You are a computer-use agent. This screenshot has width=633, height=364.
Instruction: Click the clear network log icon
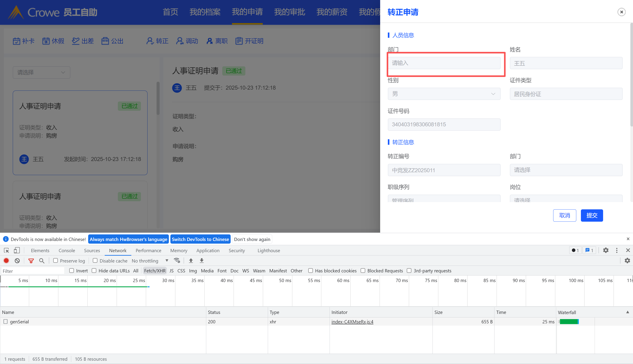(x=17, y=261)
